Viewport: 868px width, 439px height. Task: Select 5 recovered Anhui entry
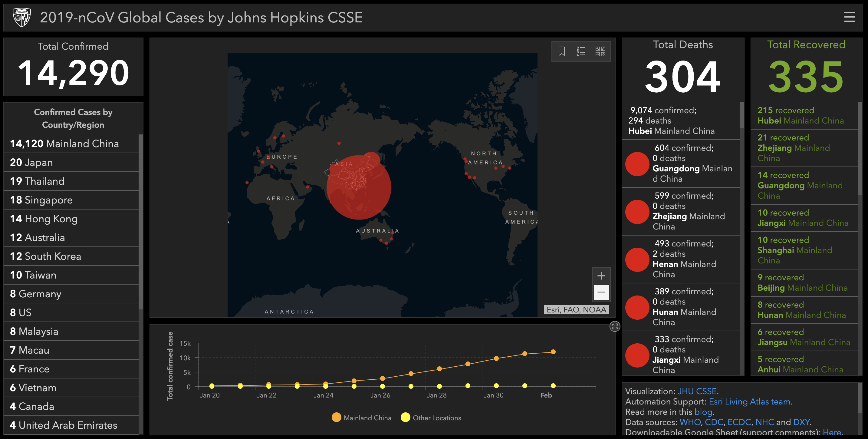click(804, 364)
